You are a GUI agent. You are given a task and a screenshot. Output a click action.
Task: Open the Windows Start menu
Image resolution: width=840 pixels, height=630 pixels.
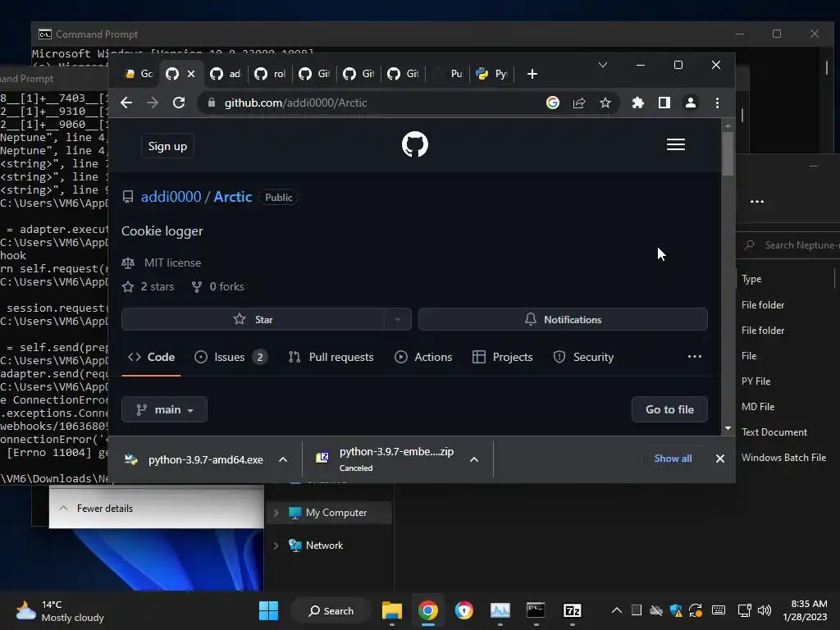pos(268,610)
